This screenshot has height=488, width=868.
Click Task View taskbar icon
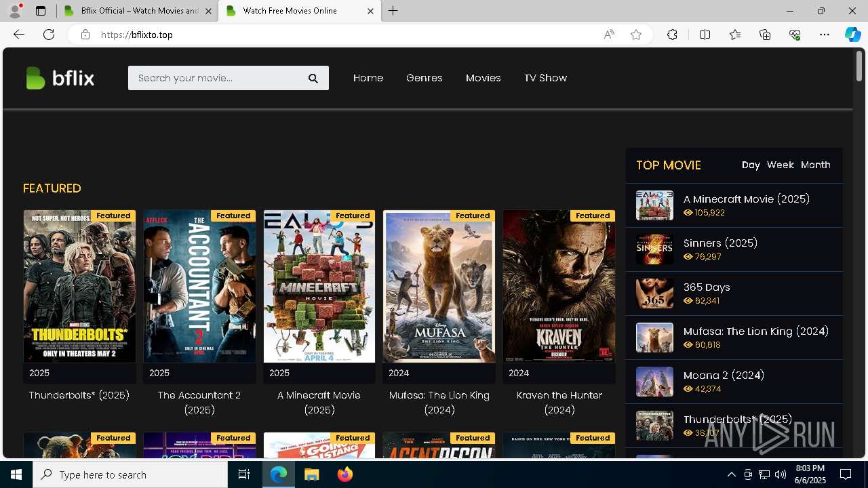point(244,474)
